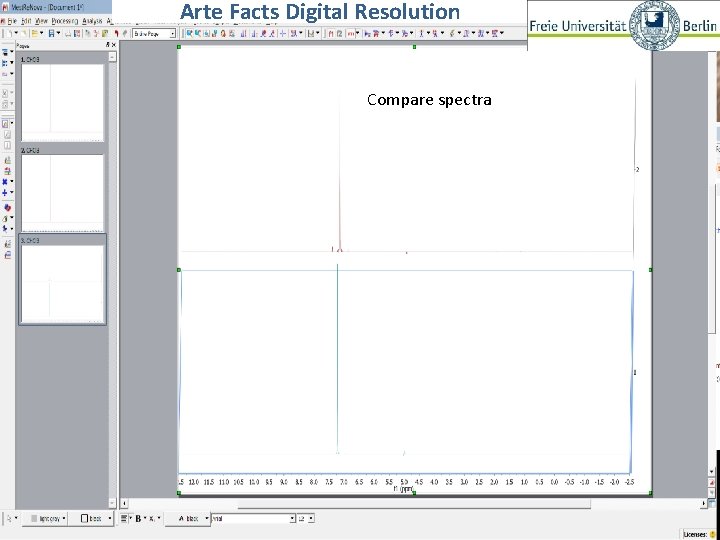Open the Processing menu
The width and height of the screenshot is (720, 540).
point(65,21)
